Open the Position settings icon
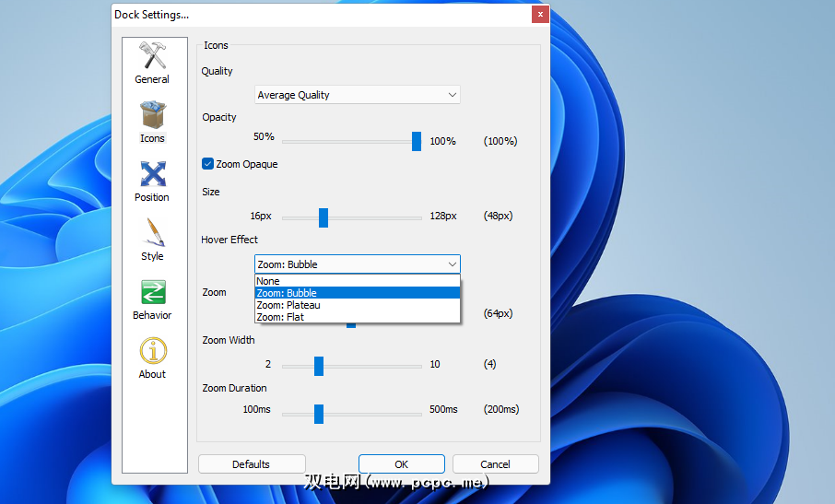 tap(152, 175)
